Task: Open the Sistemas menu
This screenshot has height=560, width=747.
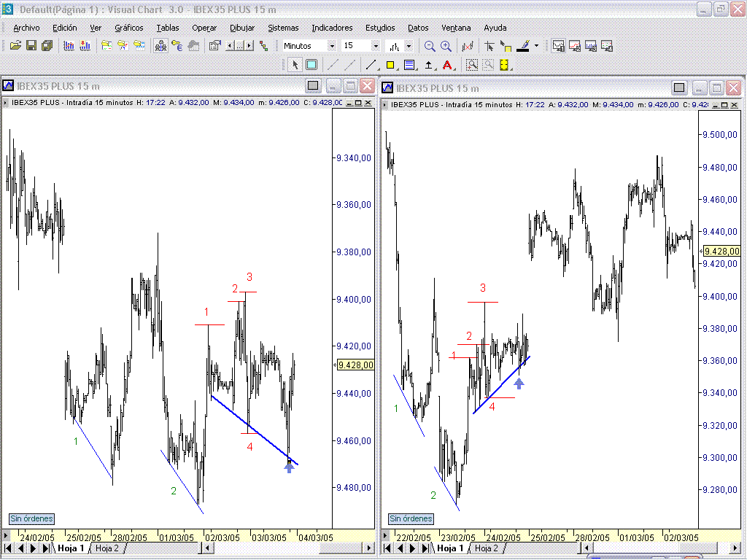Action: click(x=283, y=28)
